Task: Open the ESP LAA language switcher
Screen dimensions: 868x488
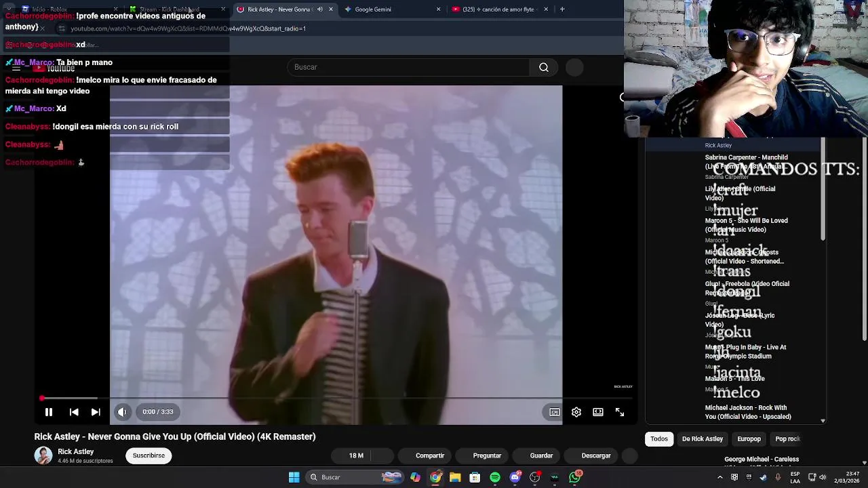Action: 795,477
